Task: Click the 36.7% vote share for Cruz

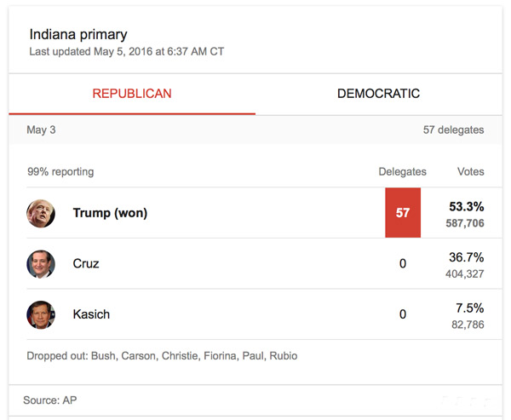Action: click(x=466, y=257)
